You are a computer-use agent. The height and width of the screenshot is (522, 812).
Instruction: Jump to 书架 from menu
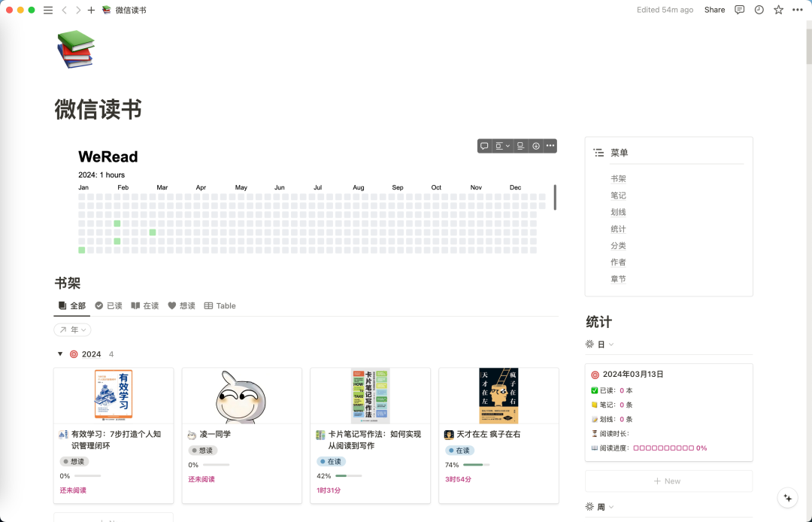tap(618, 179)
